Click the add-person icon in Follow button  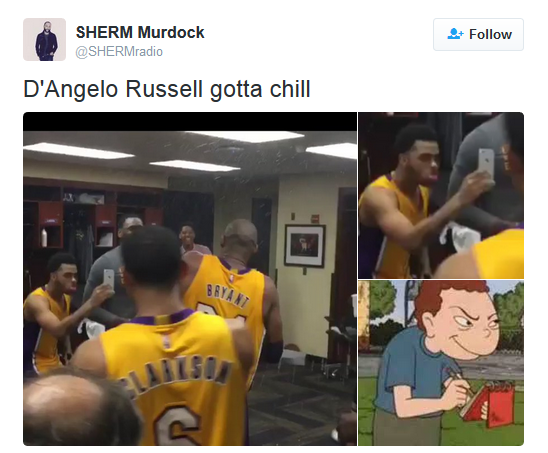click(x=455, y=34)
